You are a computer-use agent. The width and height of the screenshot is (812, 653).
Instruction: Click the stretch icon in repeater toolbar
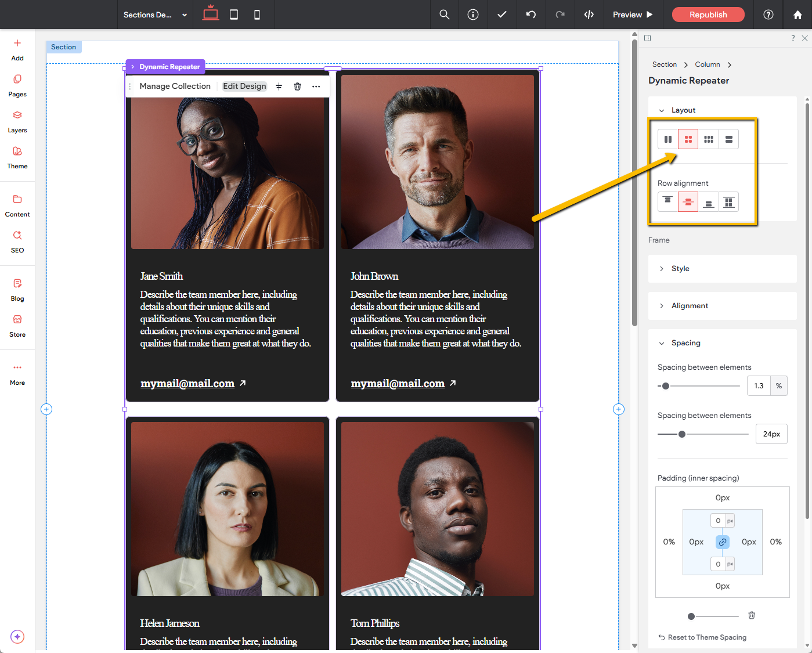[279, 86]
